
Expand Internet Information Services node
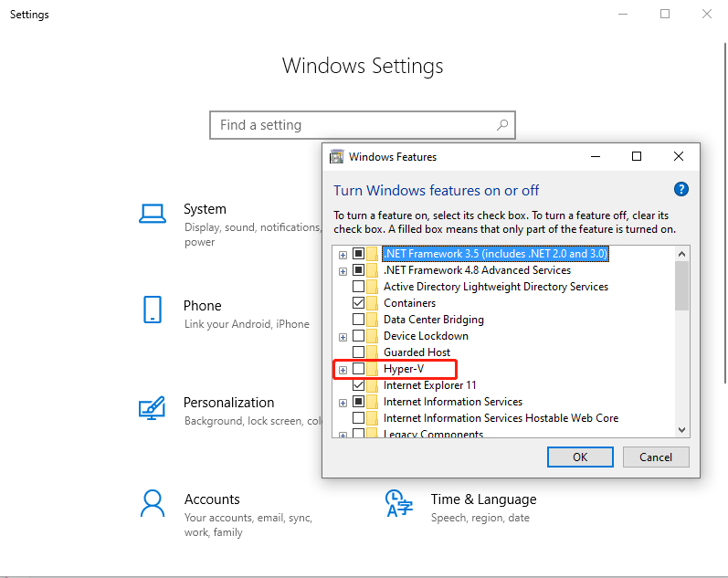click(x=343, y=403)
